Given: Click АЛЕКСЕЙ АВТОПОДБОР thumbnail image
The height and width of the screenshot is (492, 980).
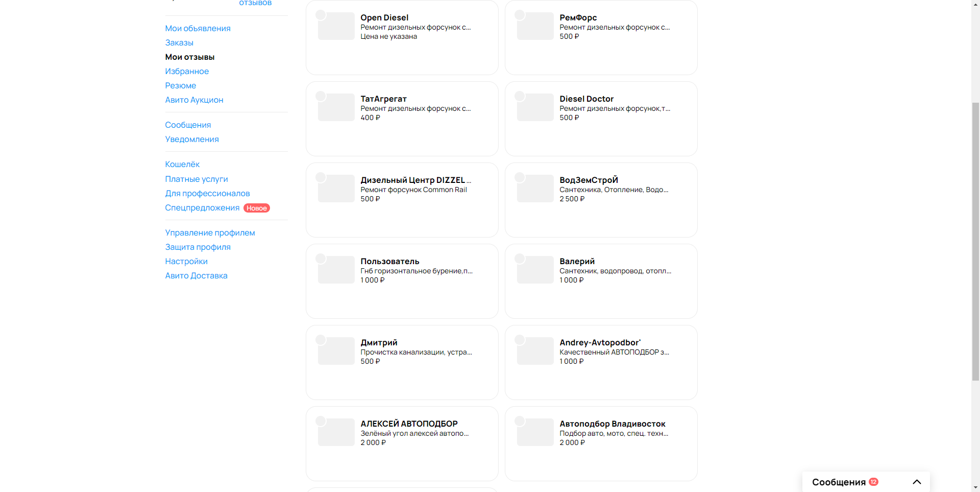Looking at the screenshot, I should coord(336,432).
